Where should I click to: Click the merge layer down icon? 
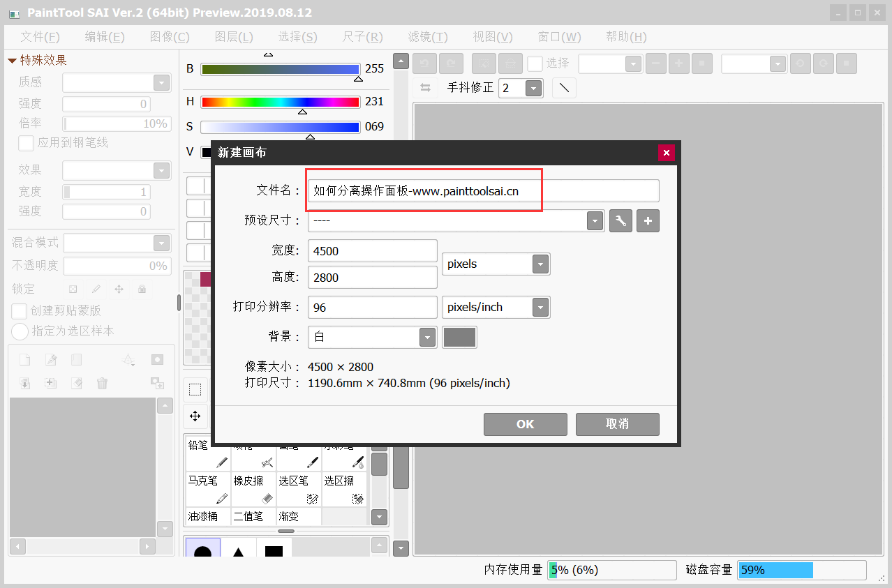(25, 383)
